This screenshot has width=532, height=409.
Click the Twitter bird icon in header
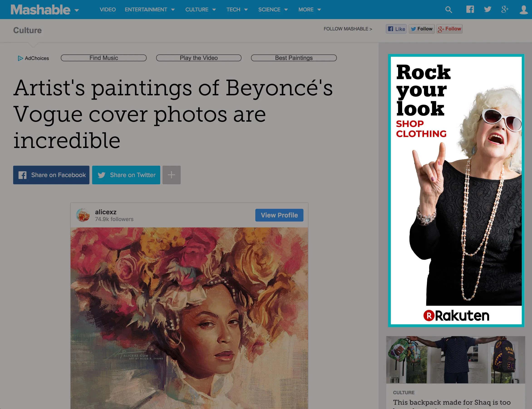488,10
